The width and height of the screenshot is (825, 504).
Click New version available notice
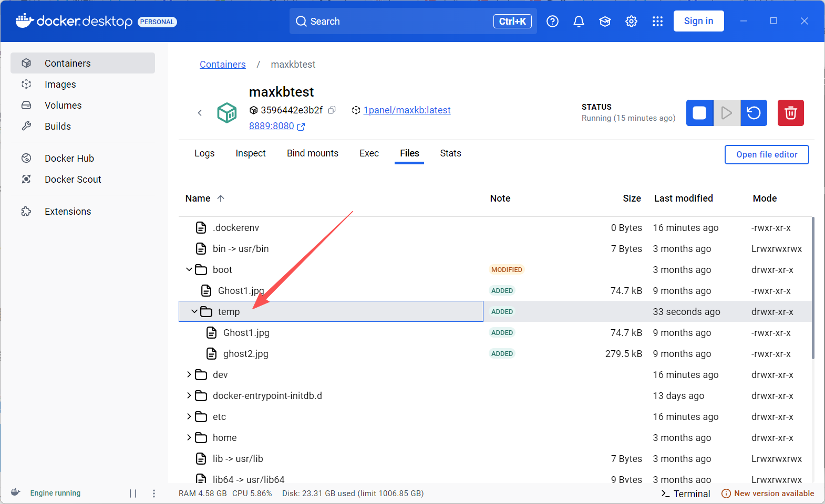click(768, 493)
